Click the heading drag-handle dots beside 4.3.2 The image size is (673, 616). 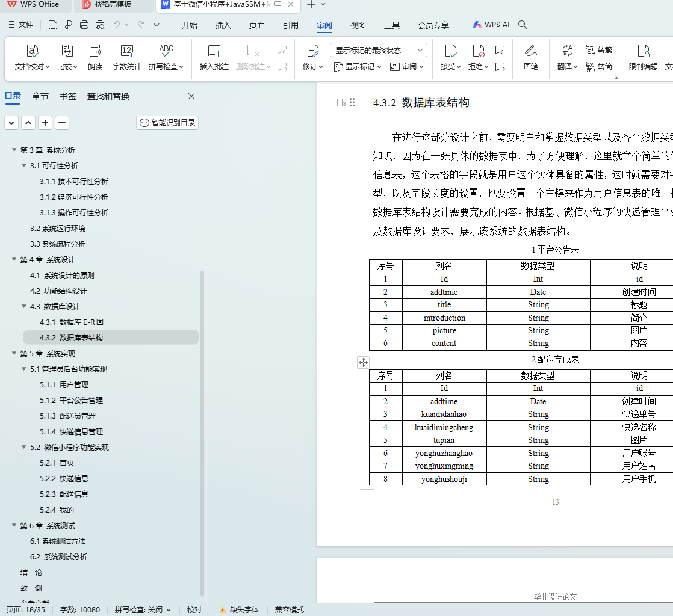tap(352, 102)
